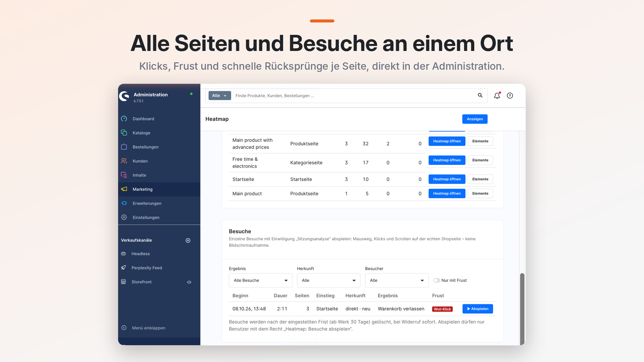This screenshot has height=362, width=644.
Task: Click the Kunden people icon
Action: click(124, 161)
